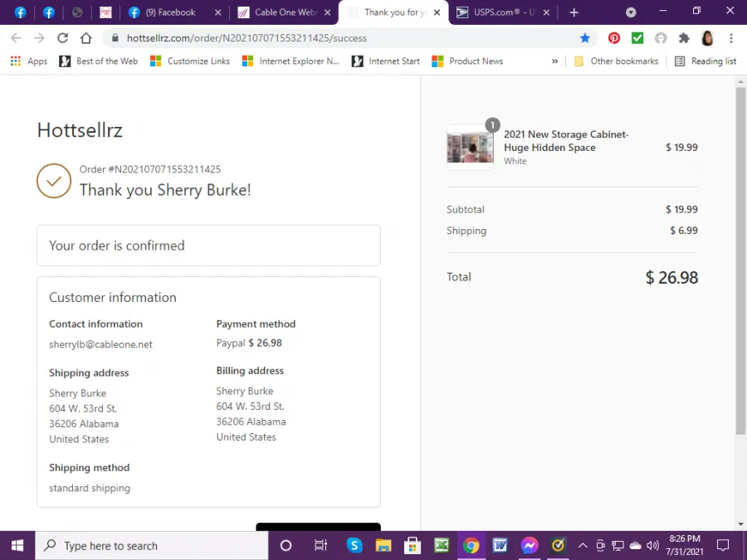The width and height of the screenshot is (747, 560).
Task: Open Word from the taskbar
Action: (500, 546)
